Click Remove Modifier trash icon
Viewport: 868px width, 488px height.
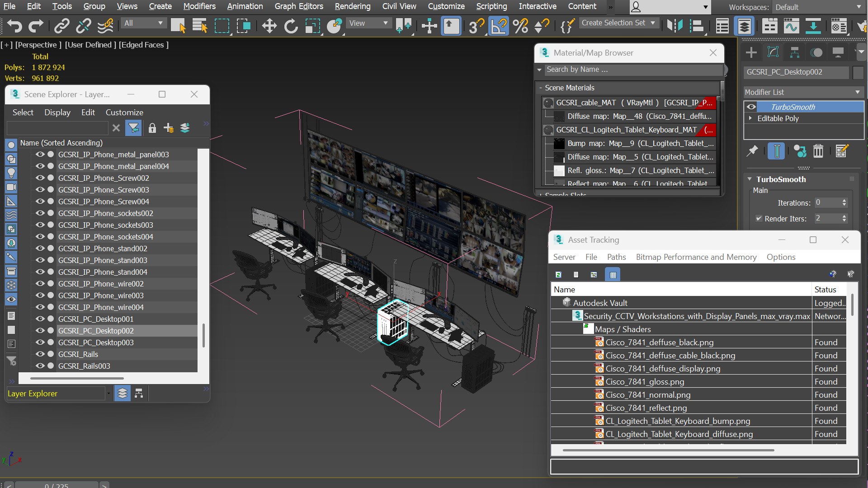click(818, 151)
